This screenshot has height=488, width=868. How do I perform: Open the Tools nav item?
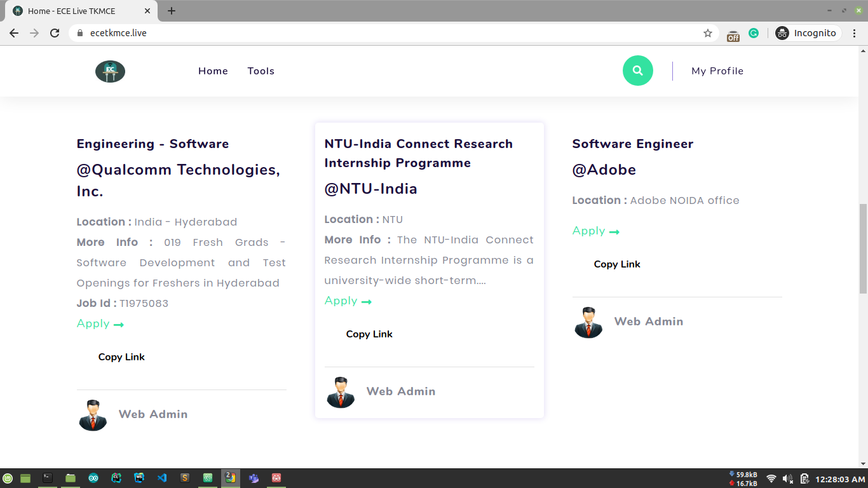261,71
